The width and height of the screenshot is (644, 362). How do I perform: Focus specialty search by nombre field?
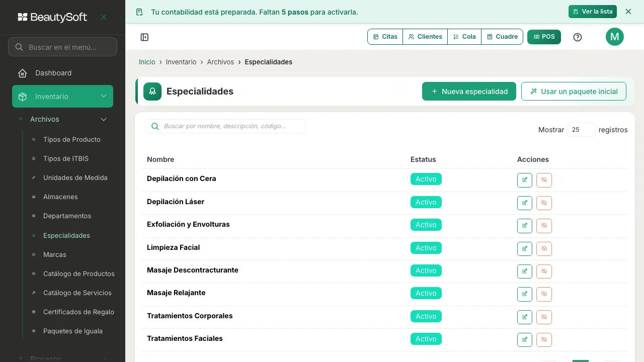225,126
